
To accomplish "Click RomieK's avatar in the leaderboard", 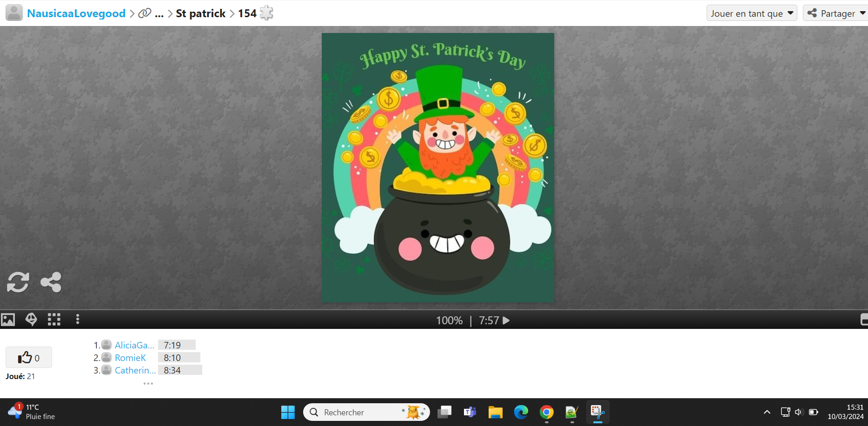I will point(106,357).
